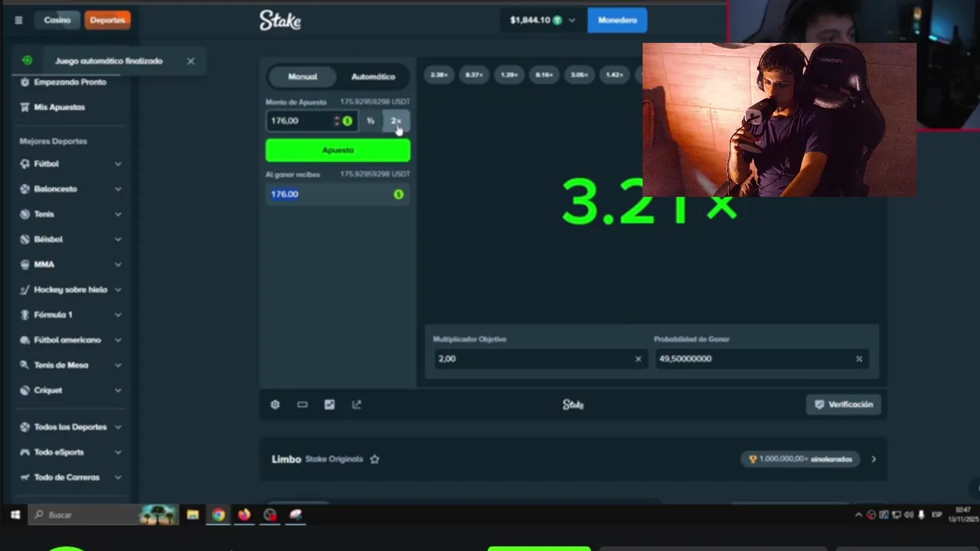The height and width of the screenshot is (551, 980).
Task: Expand Fútbol americano category
Action: pos(118,340)
